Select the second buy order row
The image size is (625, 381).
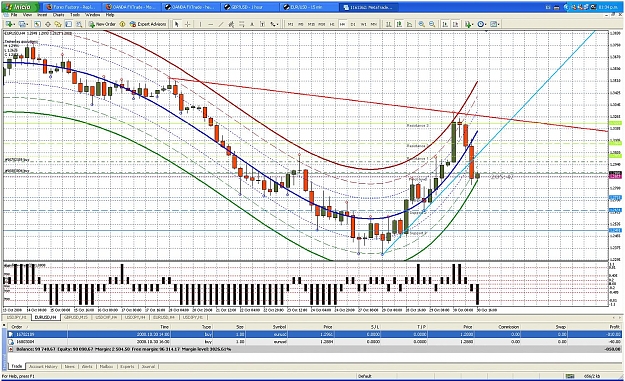pos(314,342)
